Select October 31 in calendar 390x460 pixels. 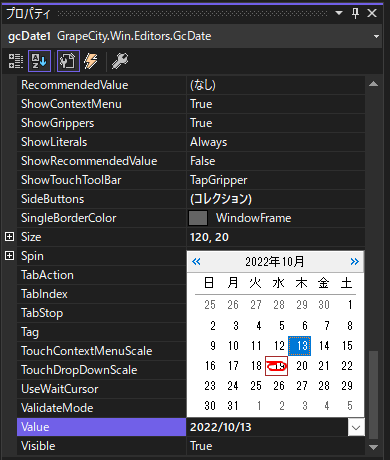(x=233, y=406)
